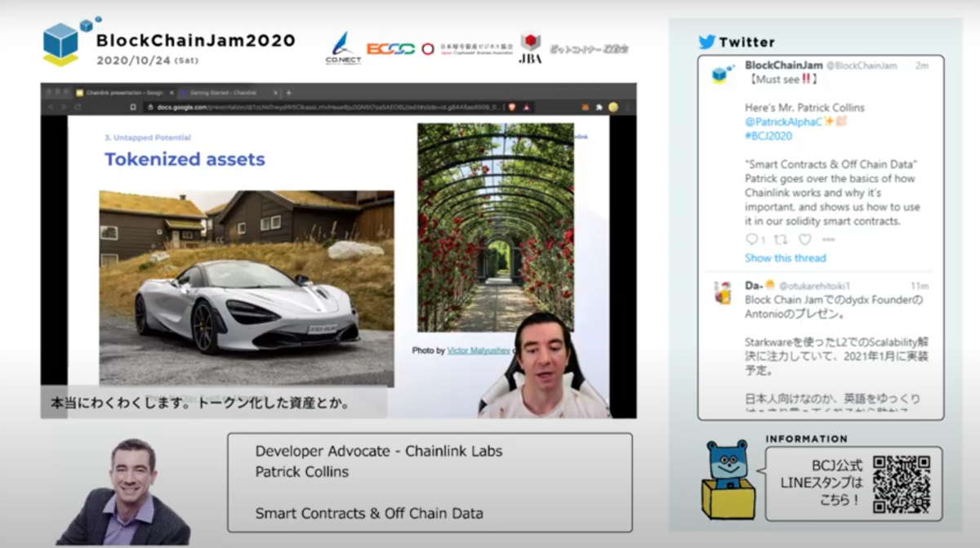The width and height of the screenshot is (980, 548).
Task: Click the CO.NECT sponsor logo
Action: [x=343, y=48]
